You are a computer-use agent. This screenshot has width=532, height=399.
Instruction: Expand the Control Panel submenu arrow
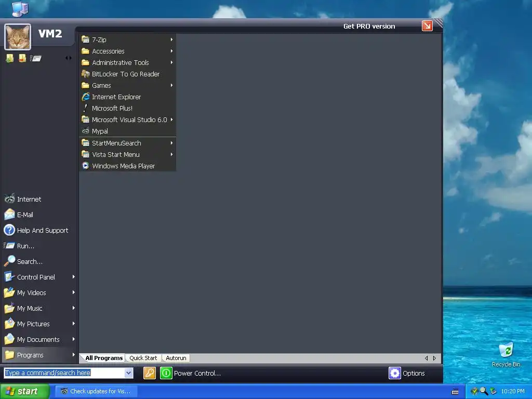point(74,277)
